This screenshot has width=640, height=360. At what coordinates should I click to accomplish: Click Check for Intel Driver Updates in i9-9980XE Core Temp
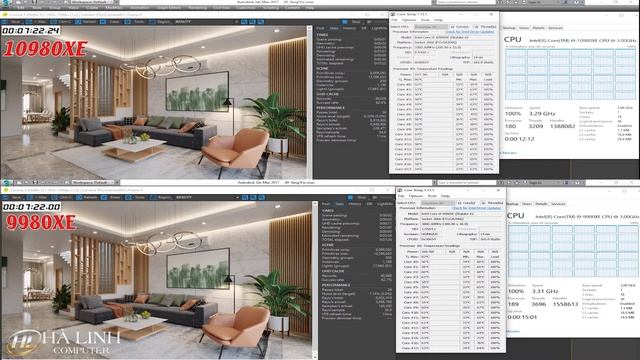(x=477, y=208)
